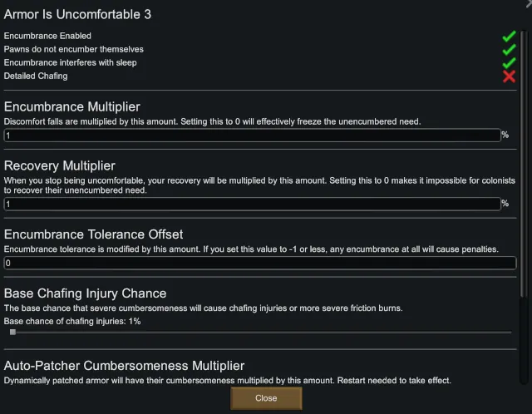Click the middle of the chafing chance slider track

pos(260,332)
